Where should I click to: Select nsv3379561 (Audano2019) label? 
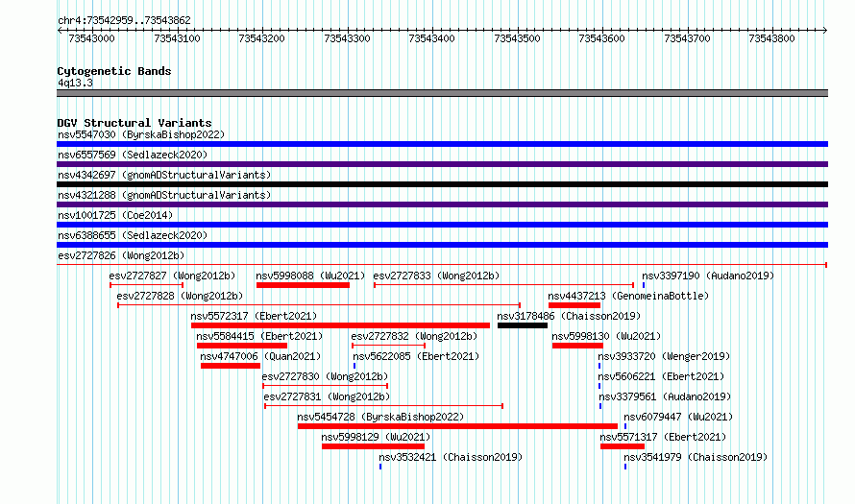[x=665, y=396]
